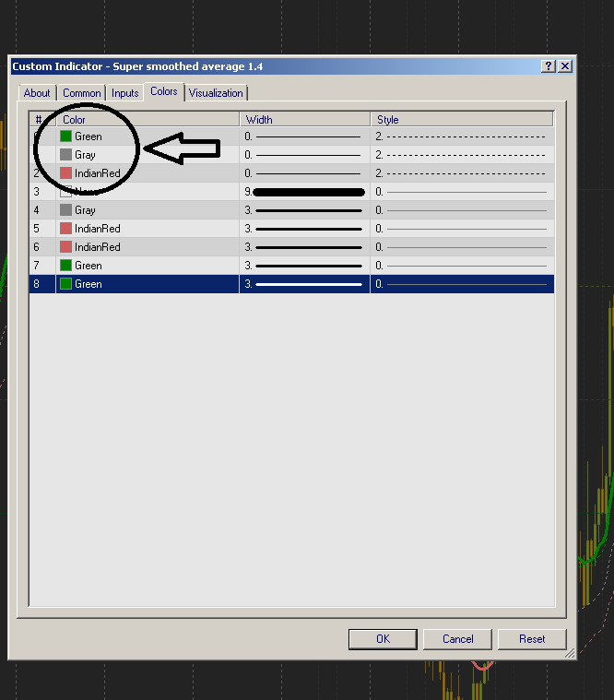This screenshot has height=700, width=614.
Task: Go to the Visualization tab
Action: coord(216,93)
